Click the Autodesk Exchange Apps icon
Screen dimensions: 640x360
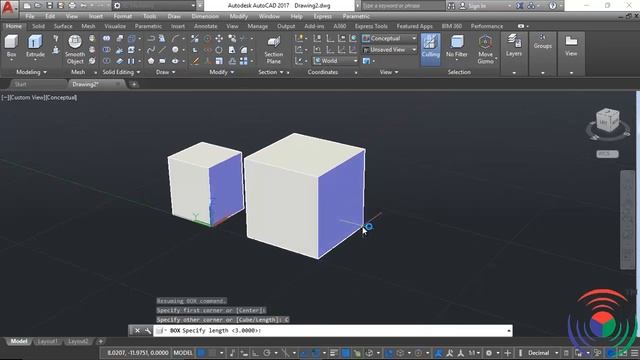click(x=520, y=6)
